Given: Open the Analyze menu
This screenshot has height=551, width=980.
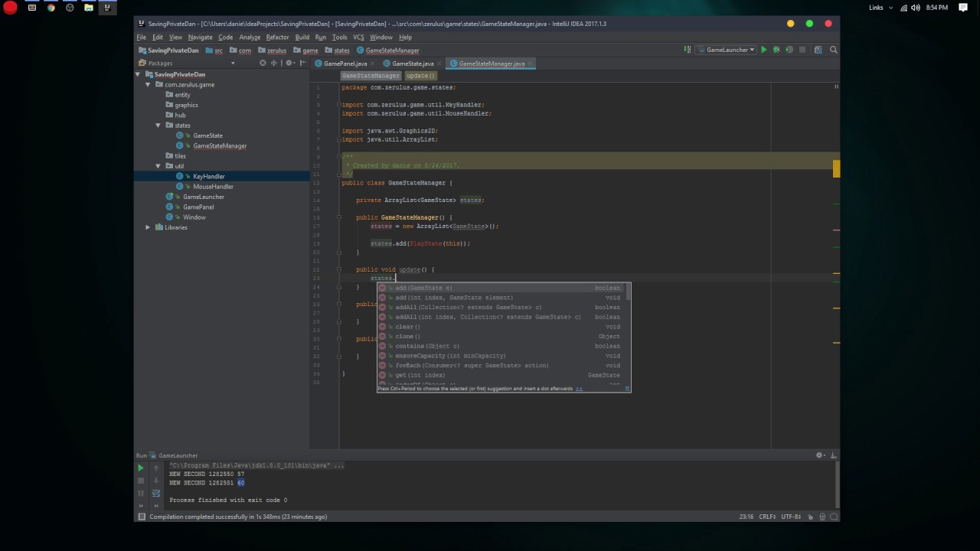Looking at the screenshot, I should (250, 37).
